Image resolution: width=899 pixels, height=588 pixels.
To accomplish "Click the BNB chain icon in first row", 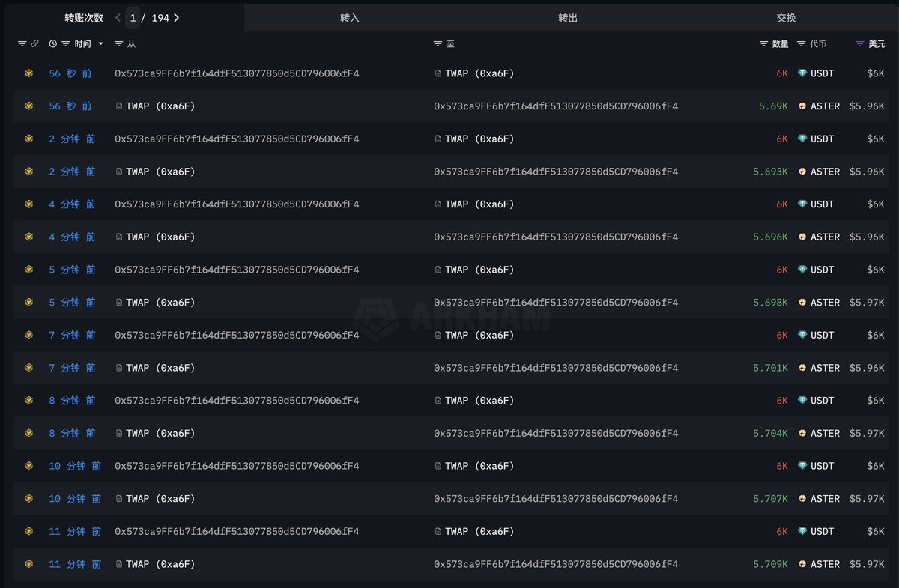I will [29, 73].
